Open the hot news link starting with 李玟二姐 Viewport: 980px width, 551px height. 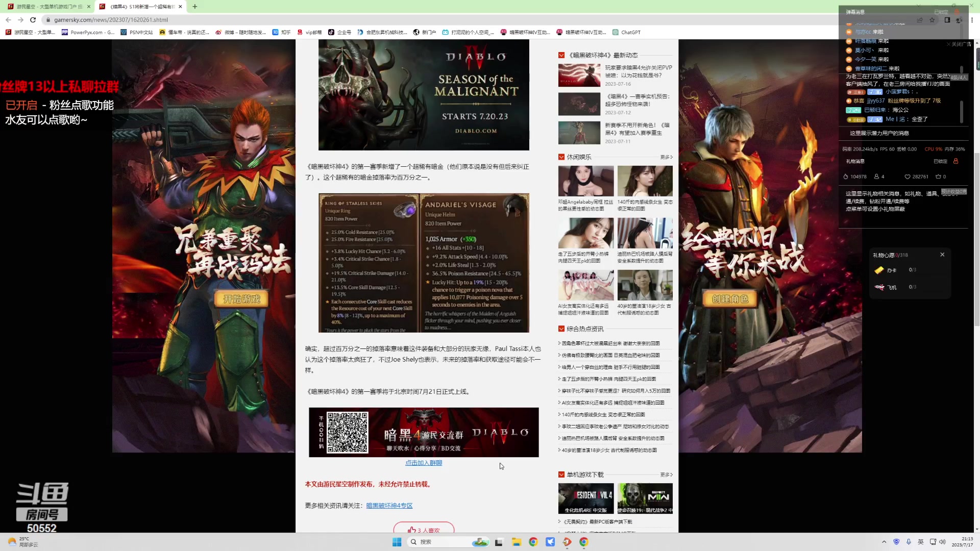tap(615, 427)
